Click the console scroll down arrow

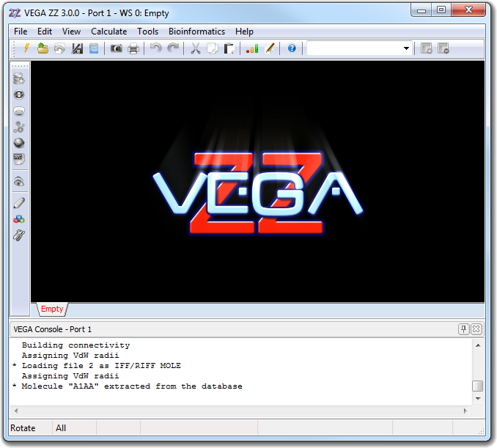(x=477, y=398)
